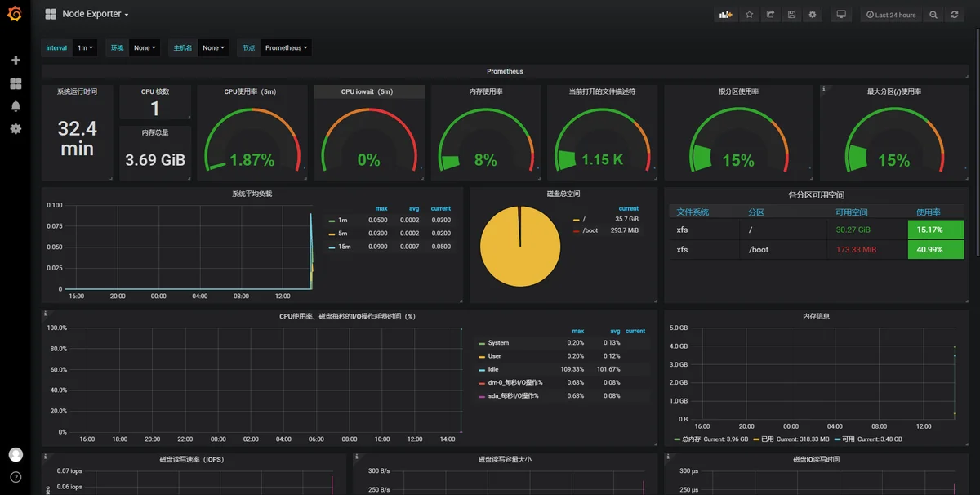
Task: Click the yellow disk space pie chart
Action: tap(520, 246)
